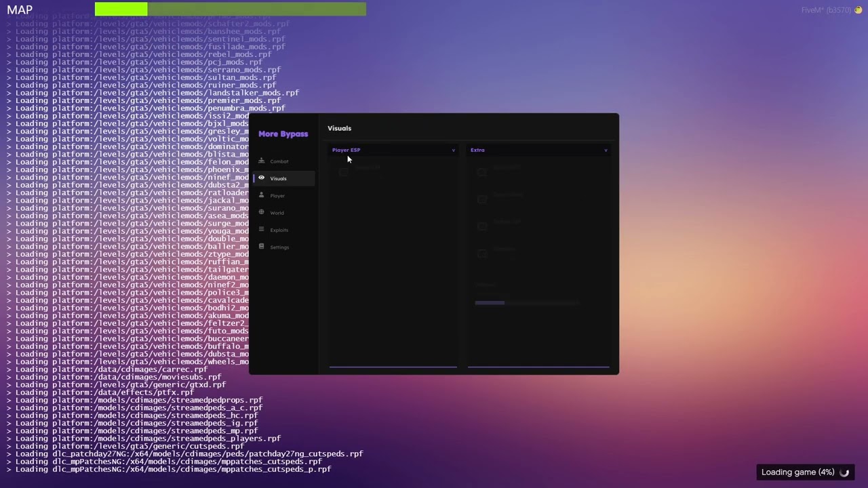Click the Player ESP section title
The width and height of the screenshot is (868, 488).
tap(346, 150)
